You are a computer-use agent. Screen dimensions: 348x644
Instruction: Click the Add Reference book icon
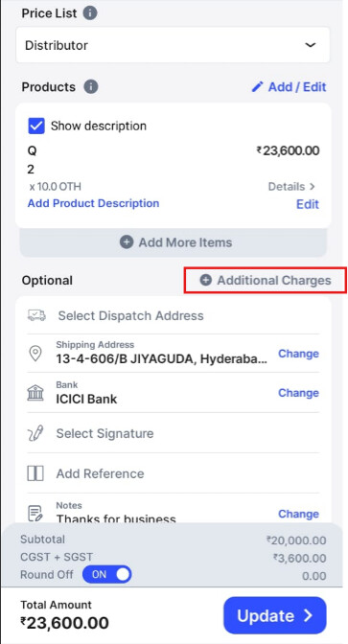point(35,473)
